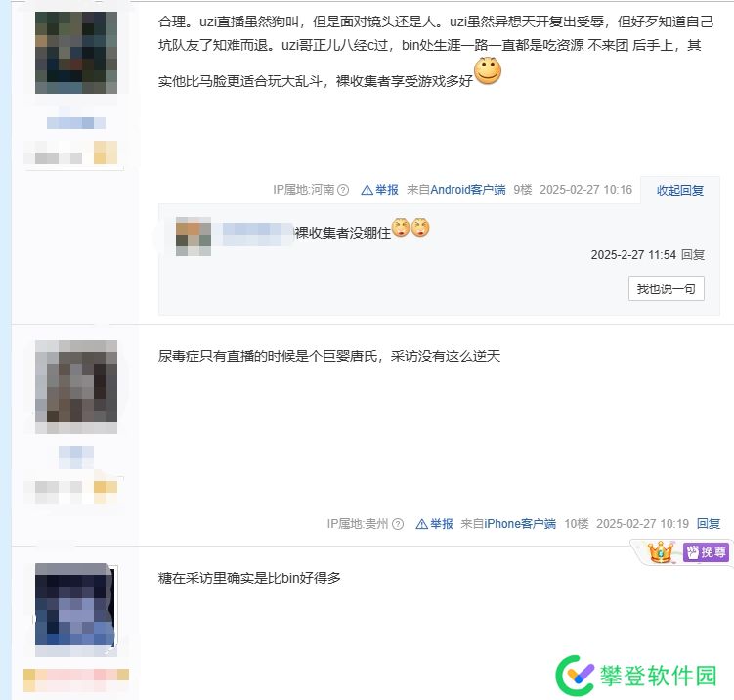
Task: Open the avatar of the bottom post's author
Action: pyautogui.click(x=75, y=610)
